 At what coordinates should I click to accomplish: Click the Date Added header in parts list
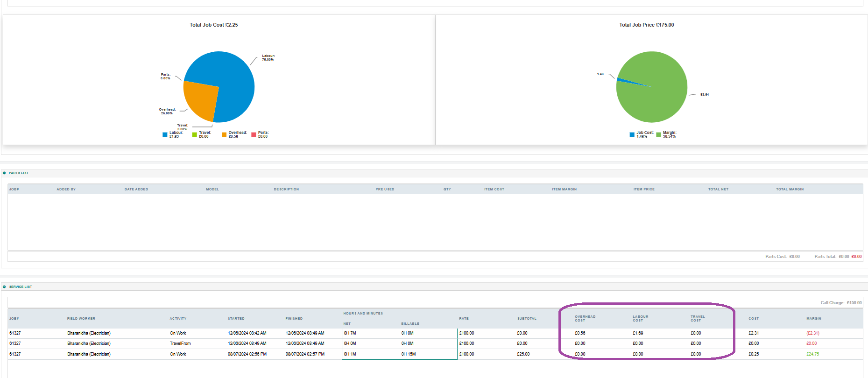pos(136,189)
